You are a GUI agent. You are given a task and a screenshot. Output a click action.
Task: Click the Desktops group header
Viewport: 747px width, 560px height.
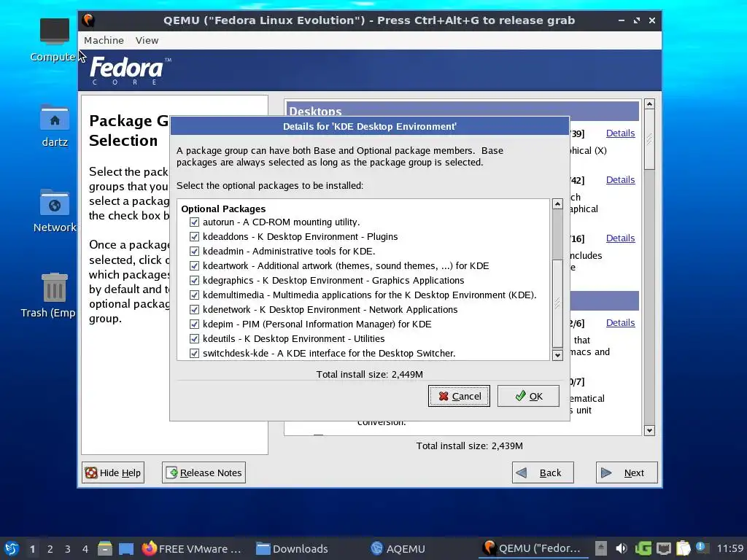click(462, 111)
